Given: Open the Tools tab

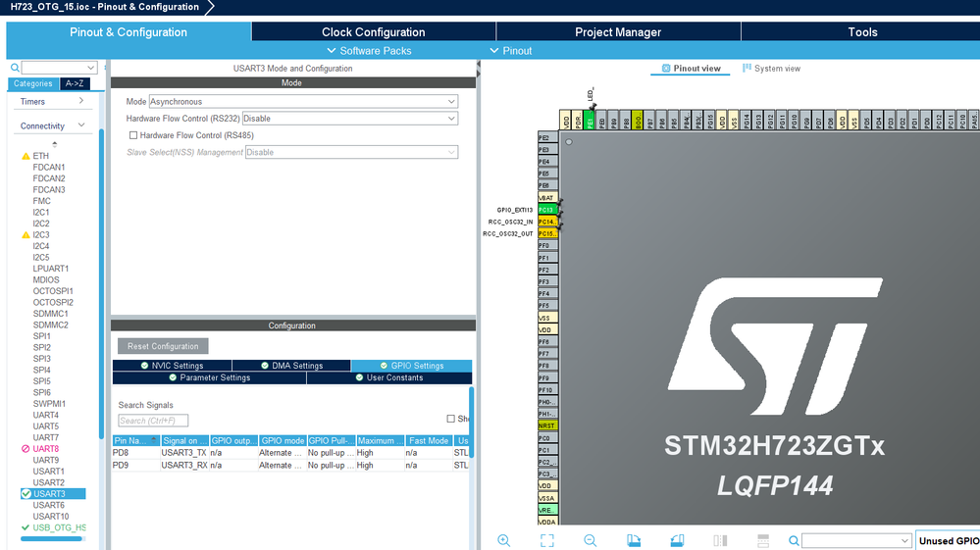Looking at the screenshot, I should 861,31.
